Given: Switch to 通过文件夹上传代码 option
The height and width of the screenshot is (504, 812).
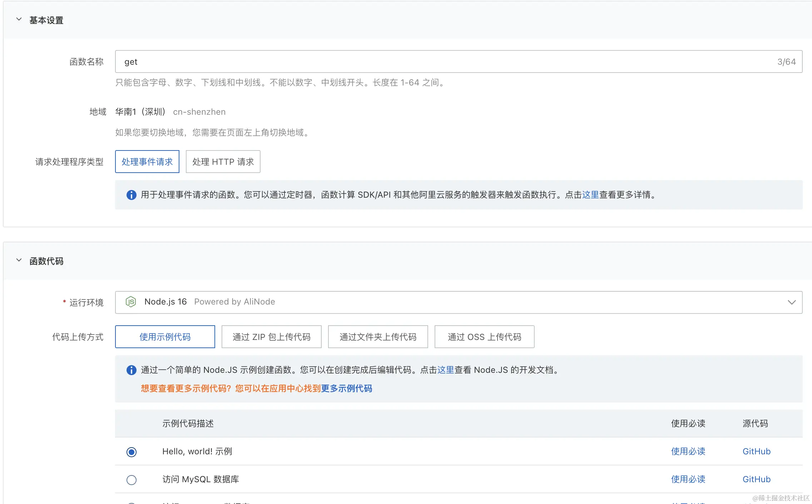Looking at the screenshot, I should (378, 337).
